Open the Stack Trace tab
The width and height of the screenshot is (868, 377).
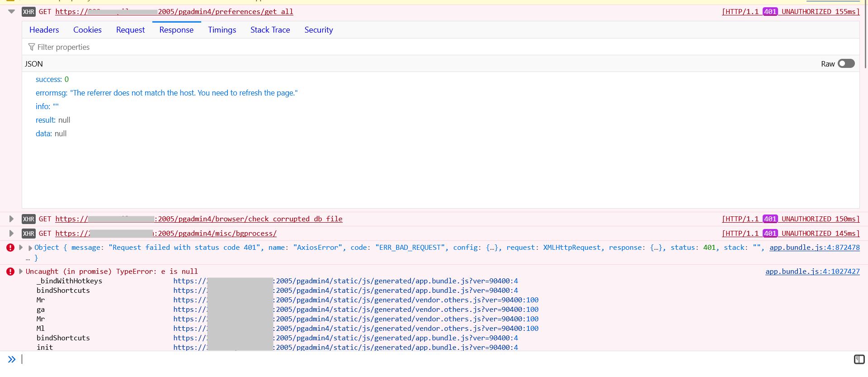click(x=270, y=30)
